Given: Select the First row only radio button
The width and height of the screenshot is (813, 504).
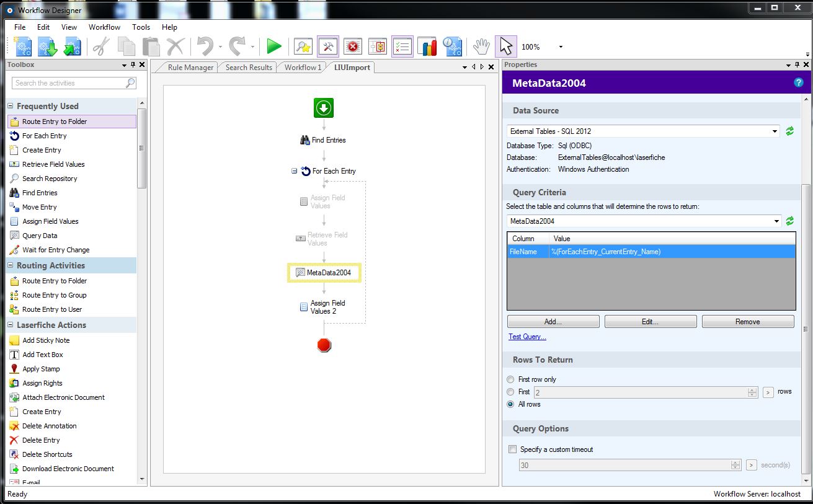Looking at the screenshot, I should coord(510,379).
